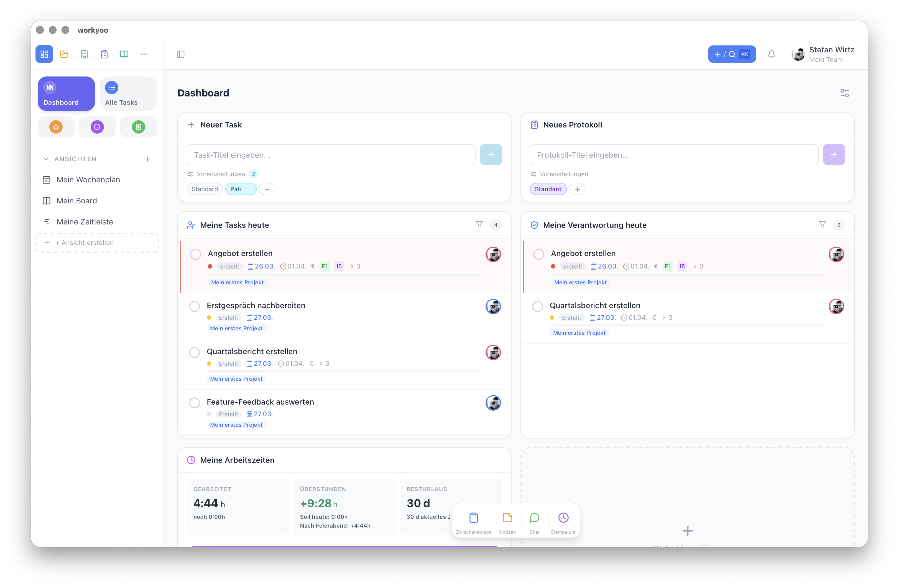Open the Chat widget icon
The image size is (899, 588).
point(535,518)
